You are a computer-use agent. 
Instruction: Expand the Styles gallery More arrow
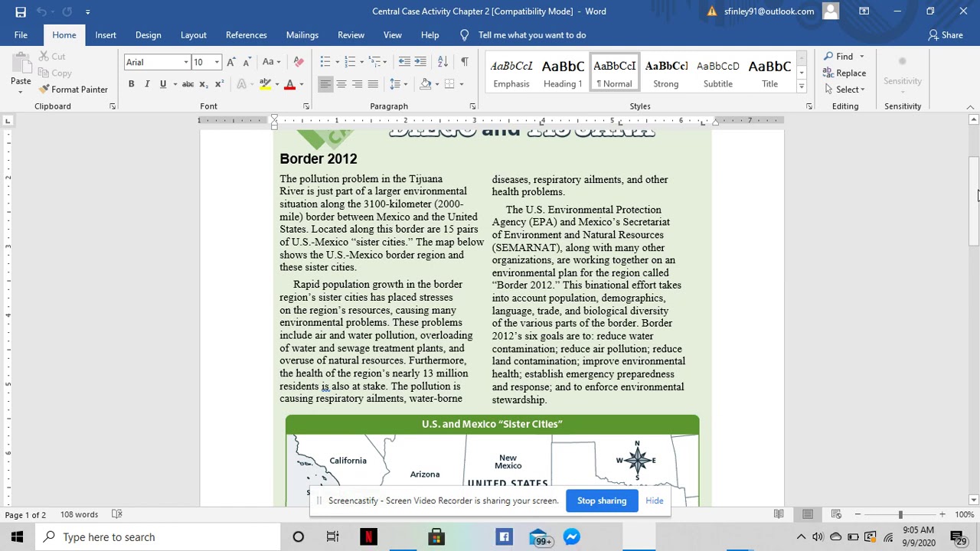tap(802, 88)
